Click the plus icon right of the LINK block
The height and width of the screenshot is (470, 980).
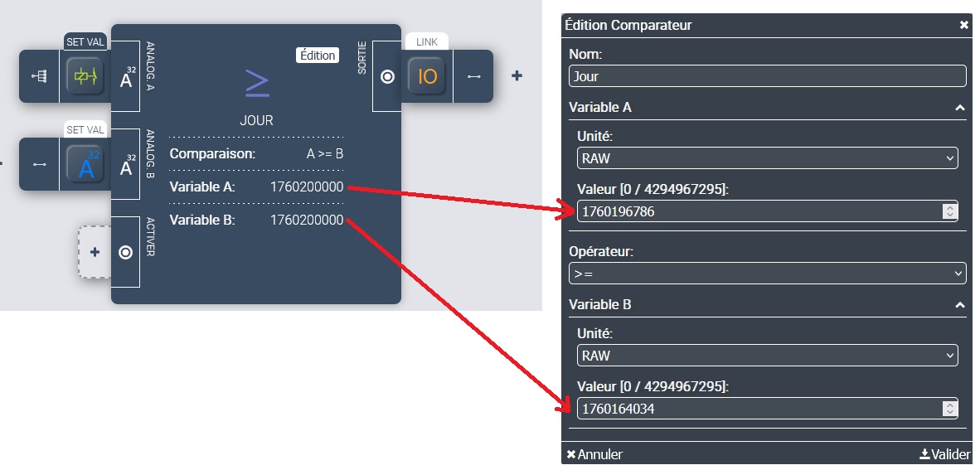[517, 76]
